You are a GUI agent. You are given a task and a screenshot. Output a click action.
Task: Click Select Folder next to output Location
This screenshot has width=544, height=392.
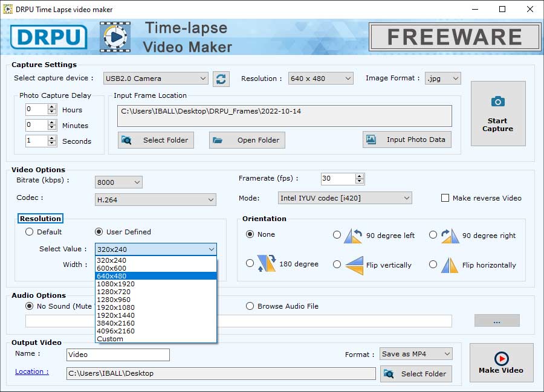(x=416, y=374)
